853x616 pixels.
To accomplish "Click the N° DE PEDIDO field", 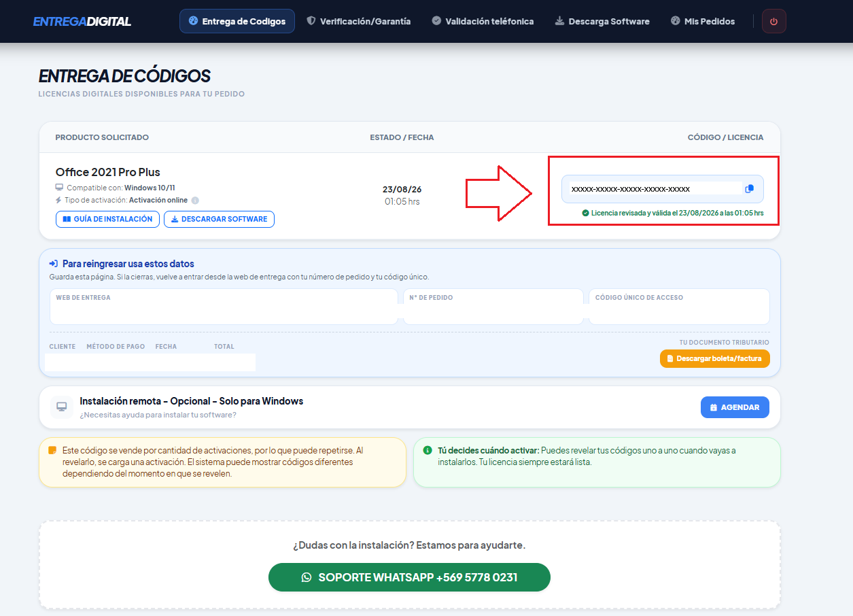I will point(493,307).
